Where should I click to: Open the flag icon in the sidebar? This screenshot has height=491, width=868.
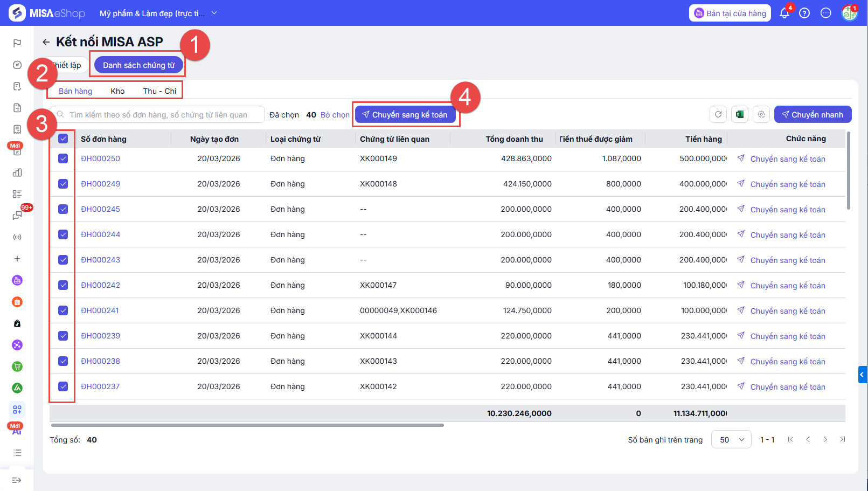[x=17, y=43]
